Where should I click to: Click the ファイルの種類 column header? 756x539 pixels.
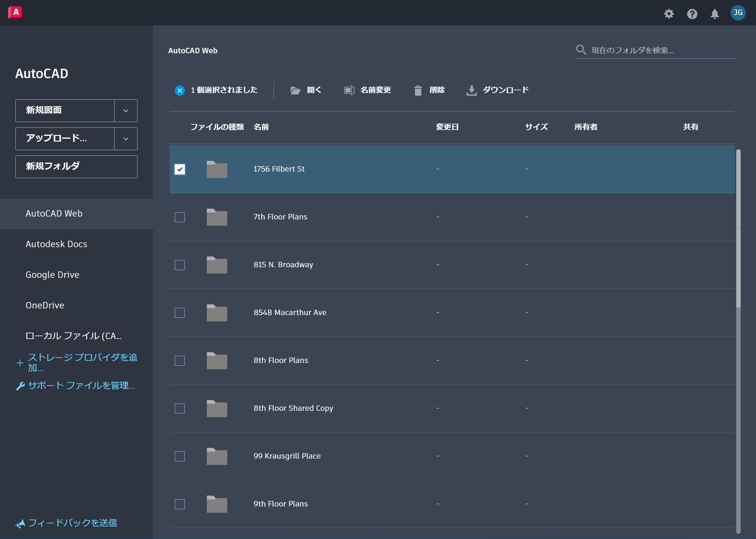point(217,127)
